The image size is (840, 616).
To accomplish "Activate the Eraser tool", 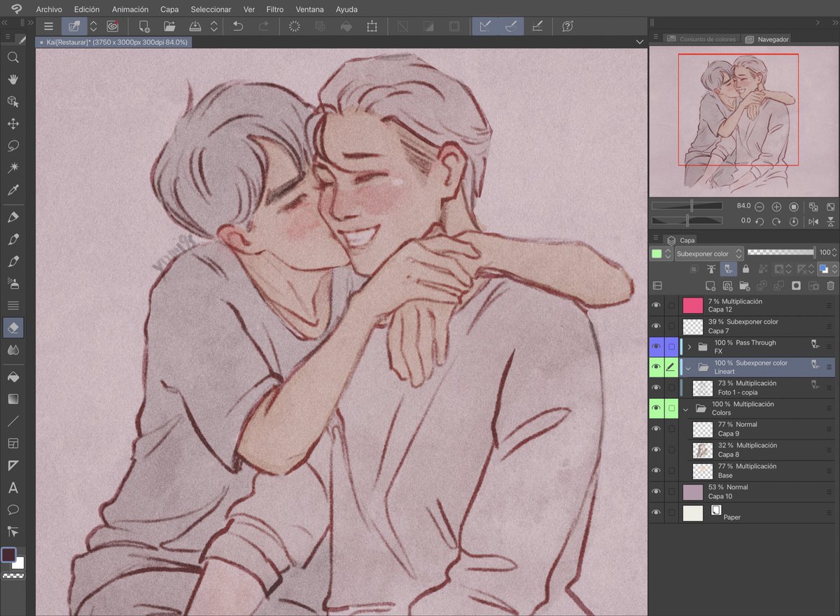I will [13, 327].
